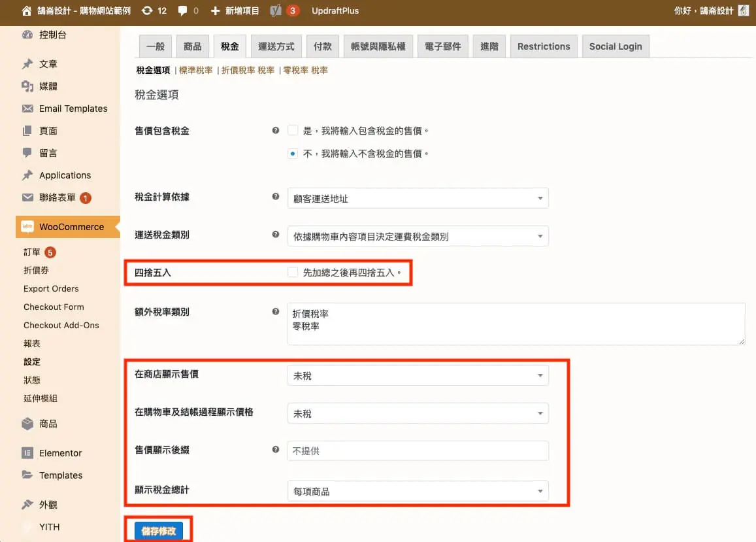Screen dimensions: 756x542
Task: Click the 售價顯示後綴 input field
Action: tap(418, 450)
